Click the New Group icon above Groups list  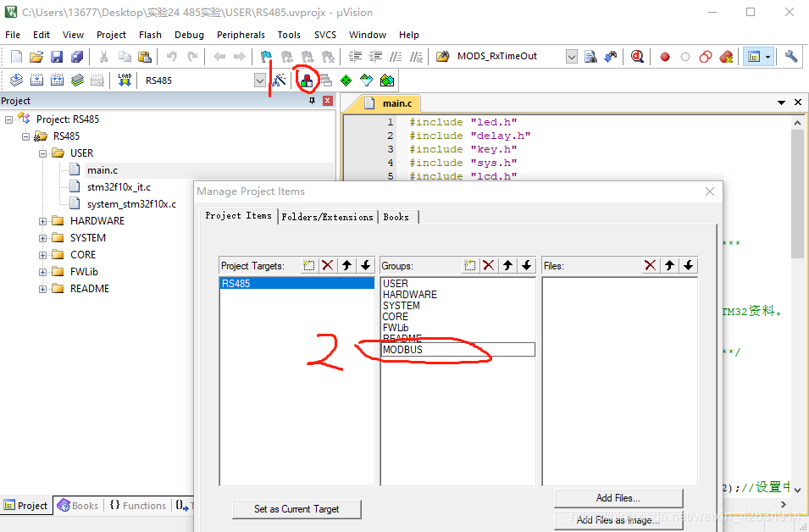click(468, 265)
